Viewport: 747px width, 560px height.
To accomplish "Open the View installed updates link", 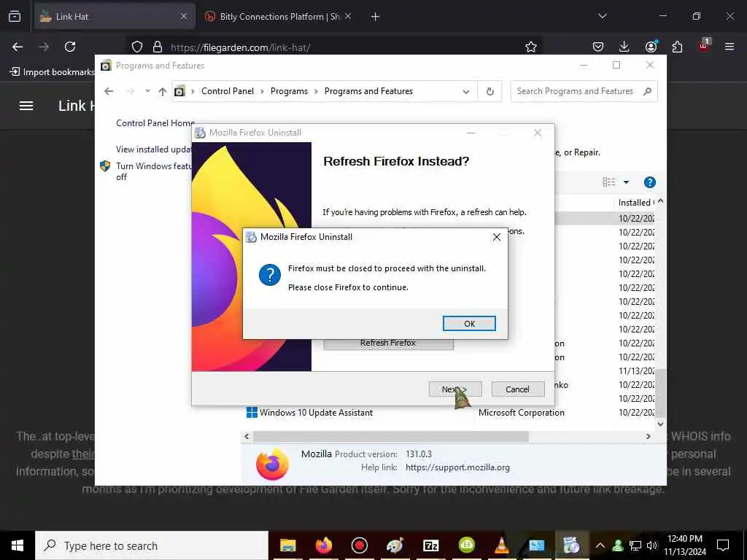I will point(153,149).
